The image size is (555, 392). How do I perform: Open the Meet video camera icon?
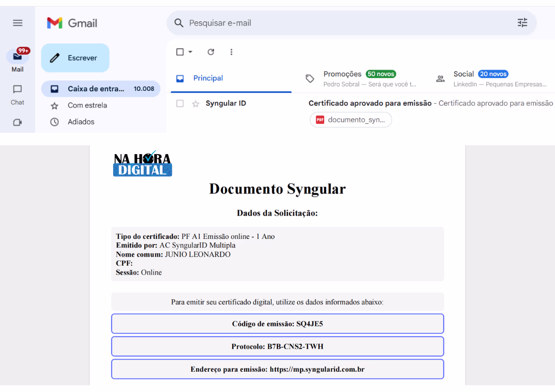coord(17,122)
